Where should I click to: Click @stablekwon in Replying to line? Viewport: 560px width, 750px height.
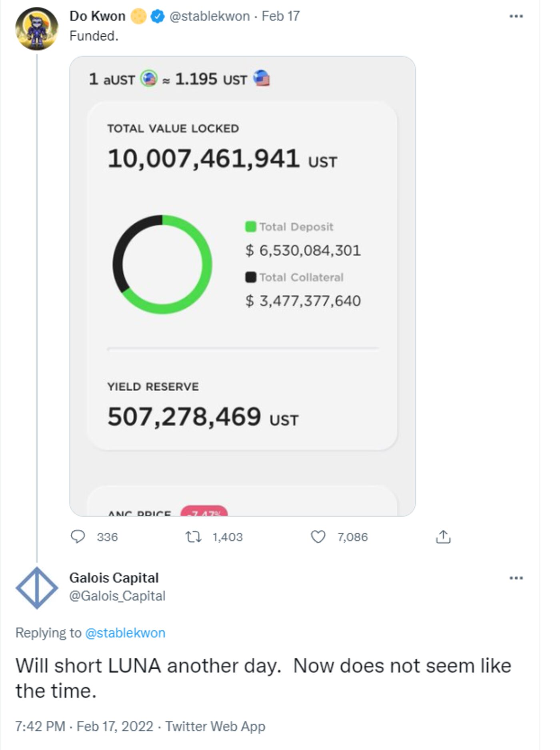[125, 633]
